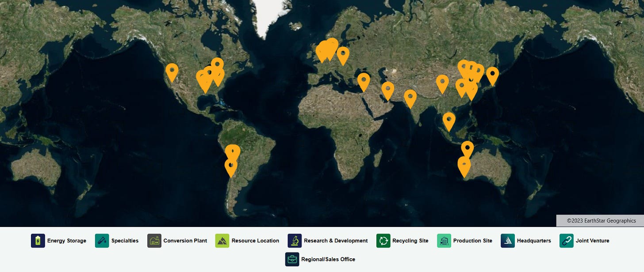Filter by Research & Development label
The width and height of the screenshot is (644, 272).
point(336,241)
